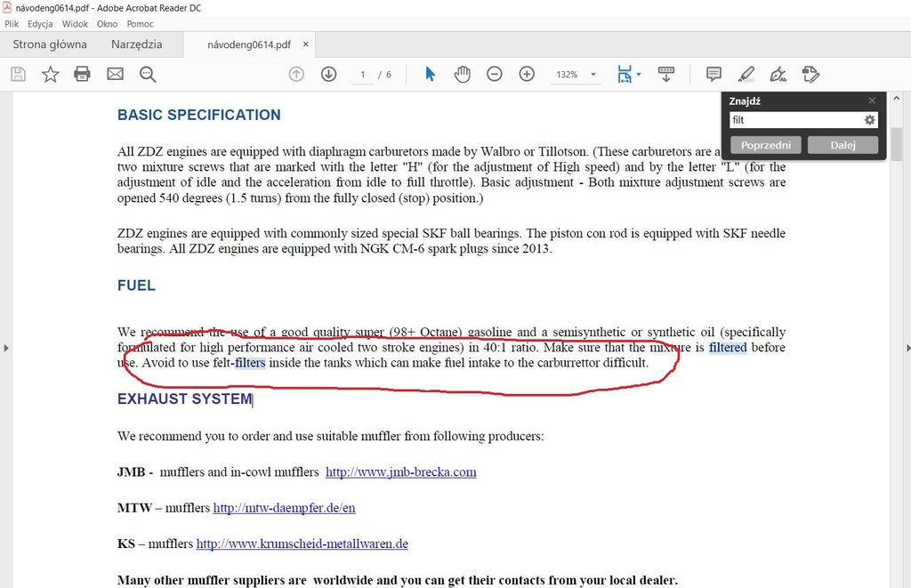This screenshot has height=588, width=911.
Task: Close the návodeng0614.pdf tab
Action: pyautogui.click(x=306, y=44)
